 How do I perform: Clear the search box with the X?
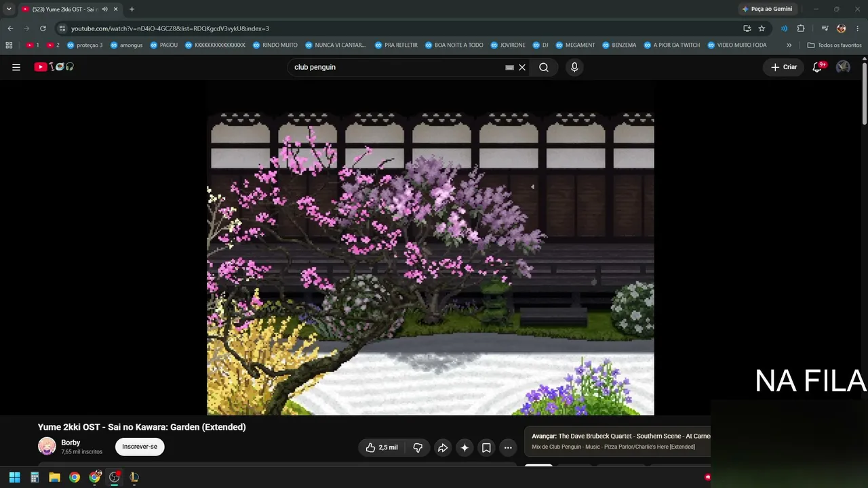click(x=522, y=67)
